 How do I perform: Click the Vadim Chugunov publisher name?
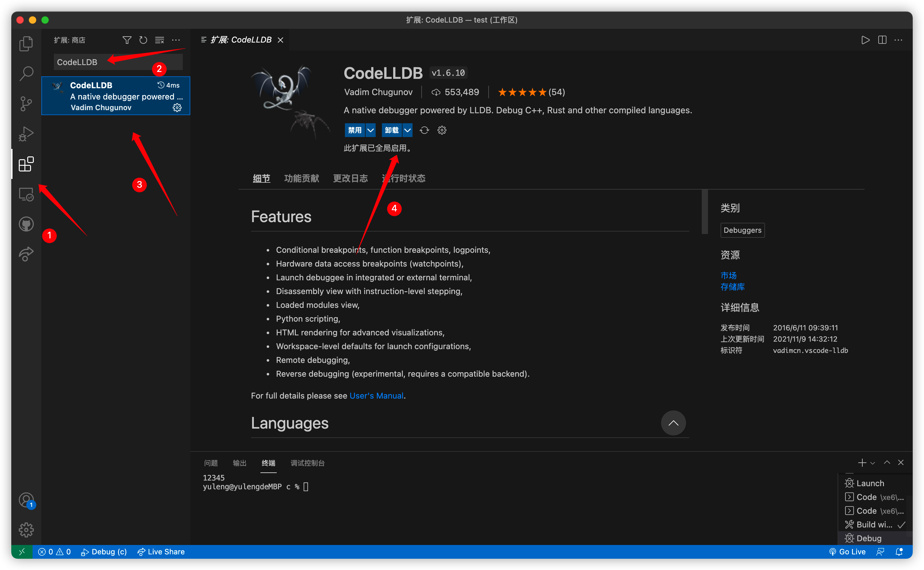[378, 92]
